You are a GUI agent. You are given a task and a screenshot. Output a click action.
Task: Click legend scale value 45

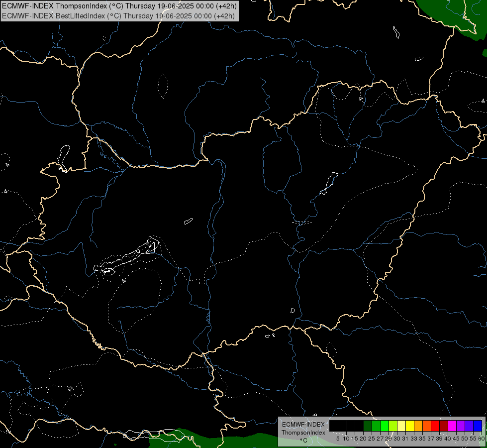[x=456, y=439]
